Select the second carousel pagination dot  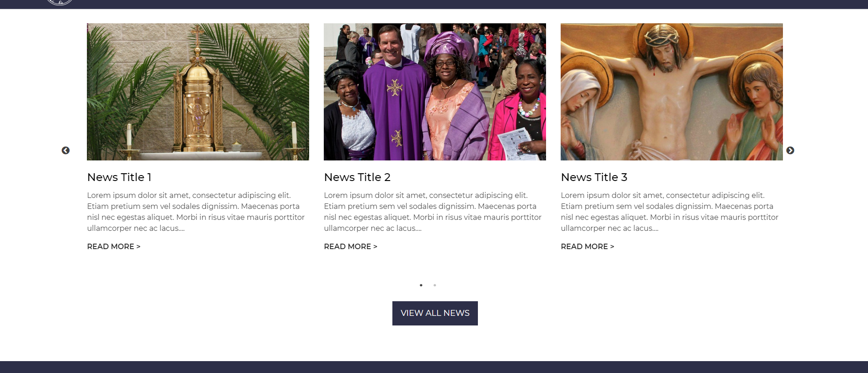(435, 285)
